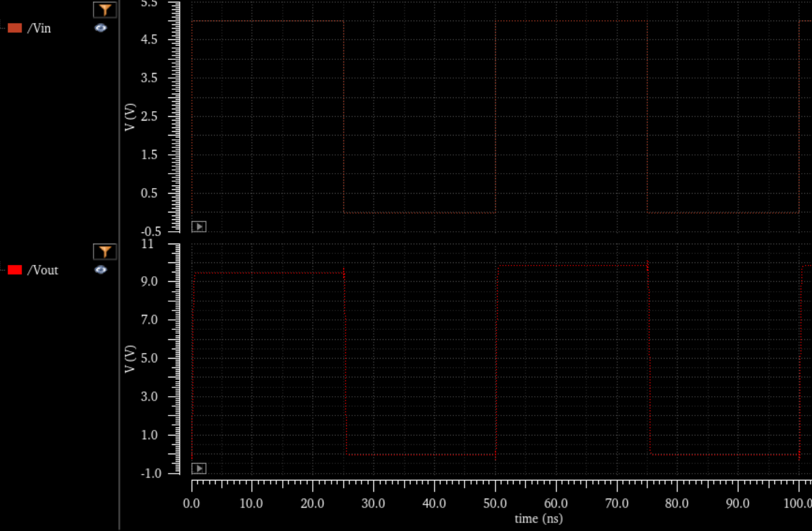Click the "V (V)" label of the /Vout plot
Image resolution: width=812 pixels, height=531 pixels.
click(131, 359)
